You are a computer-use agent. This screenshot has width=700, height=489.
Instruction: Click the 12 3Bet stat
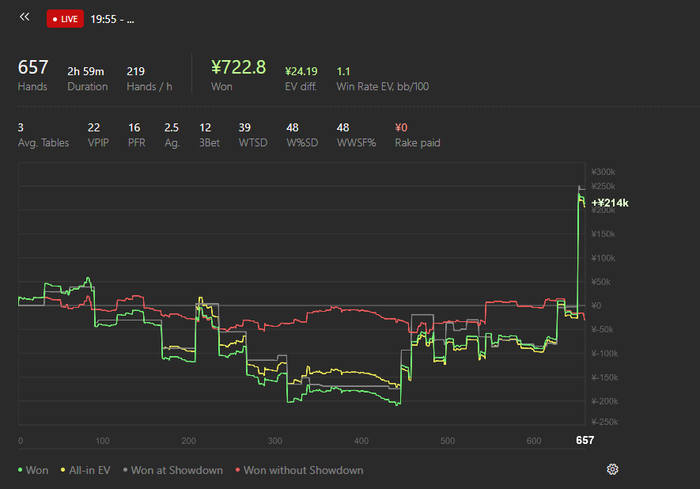[x=209, y=135]
